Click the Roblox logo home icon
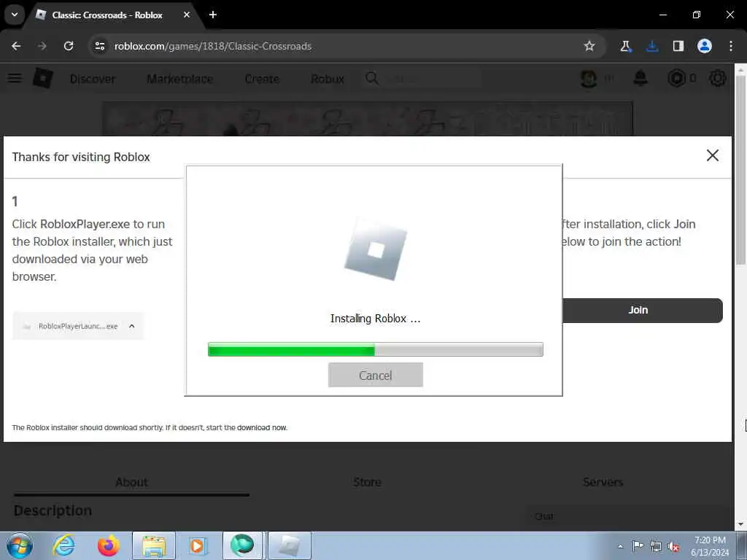The height and width of the screenshot is (560, 747). (x=43, y=78)
